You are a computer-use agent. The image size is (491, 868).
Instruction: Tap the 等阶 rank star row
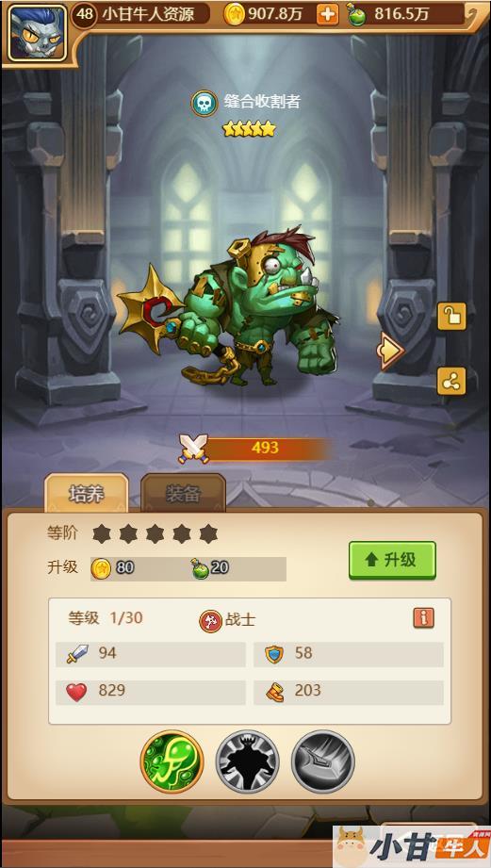click(x=155, y=533)
